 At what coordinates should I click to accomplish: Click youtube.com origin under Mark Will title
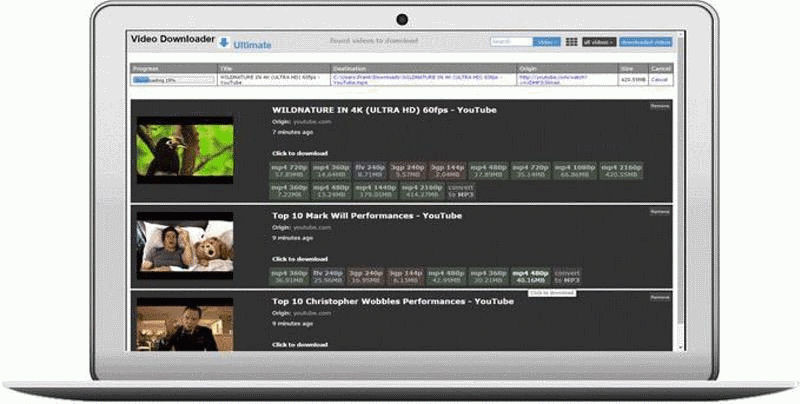point(312,228)
